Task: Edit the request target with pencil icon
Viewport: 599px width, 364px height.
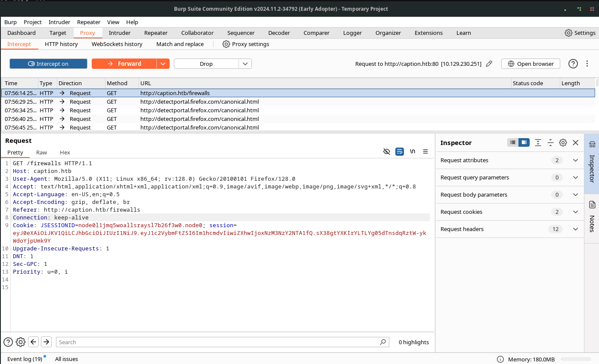Action: click(x=489, y=64)
